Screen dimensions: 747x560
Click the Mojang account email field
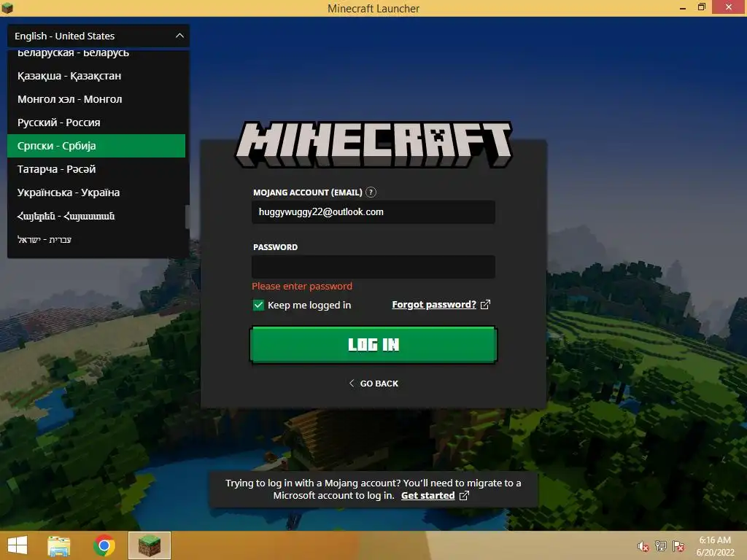[x=373, y=212]
